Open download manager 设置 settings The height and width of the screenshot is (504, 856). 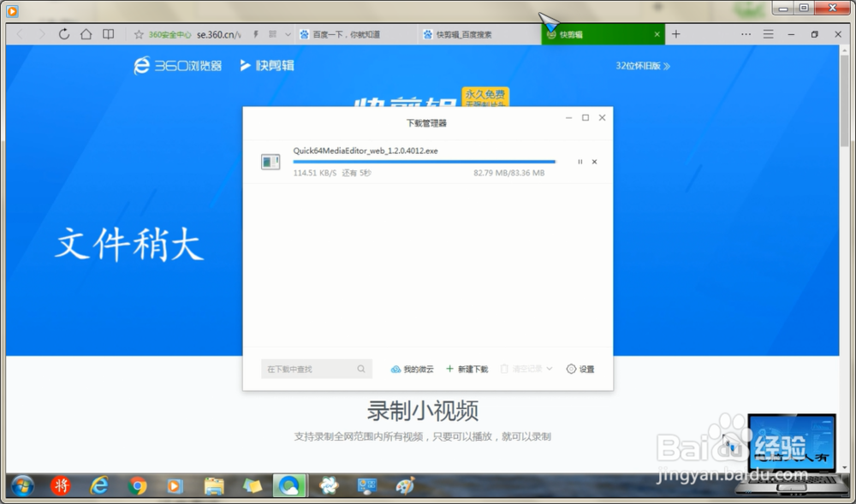coord(580,370)
